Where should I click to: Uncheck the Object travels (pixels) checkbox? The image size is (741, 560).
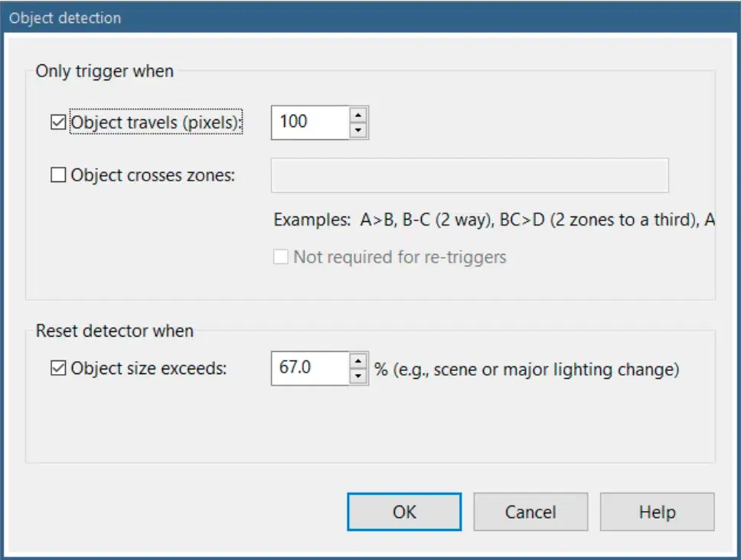coord(58,122)
